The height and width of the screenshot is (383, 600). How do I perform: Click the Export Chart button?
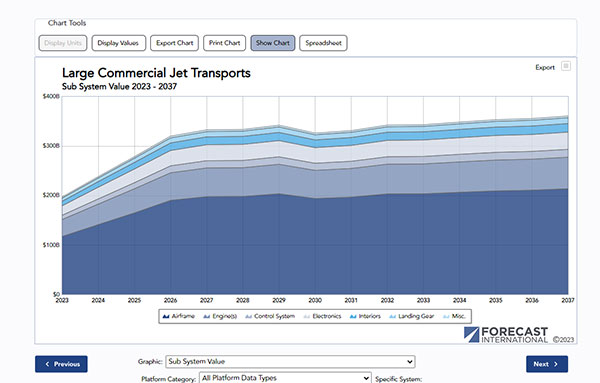coord(174,43)
